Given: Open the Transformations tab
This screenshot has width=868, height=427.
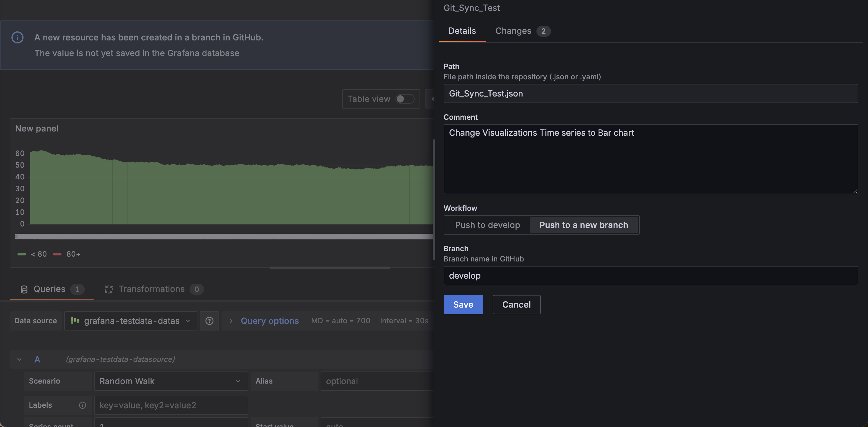Looking at the screenshot, I should click(x=154, y=289).
